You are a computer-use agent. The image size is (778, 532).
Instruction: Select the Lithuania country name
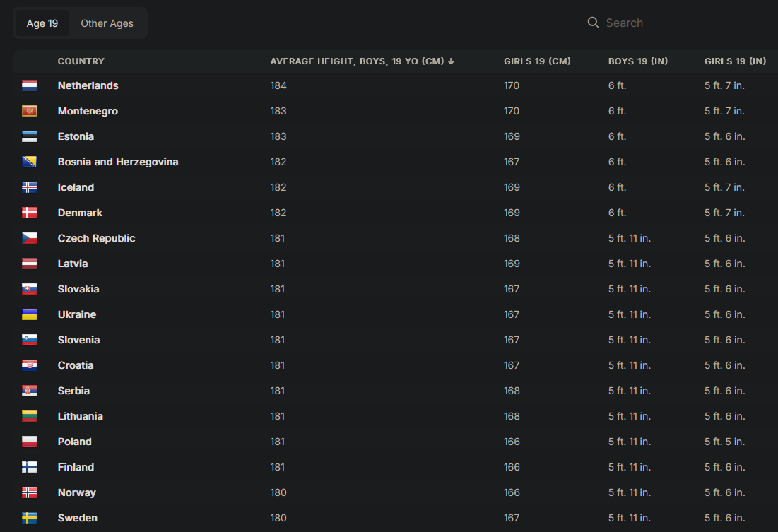[x=80, y=416]
